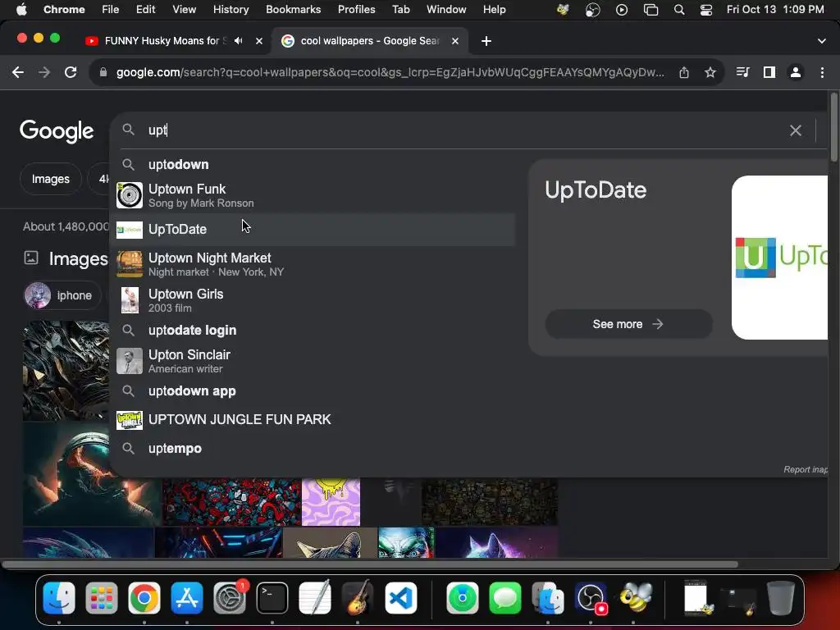The width and height of the screenshot is (840, 630).
Task: Select Uptown Girls 2003 film suggestion
Action: tap(312, 300)
